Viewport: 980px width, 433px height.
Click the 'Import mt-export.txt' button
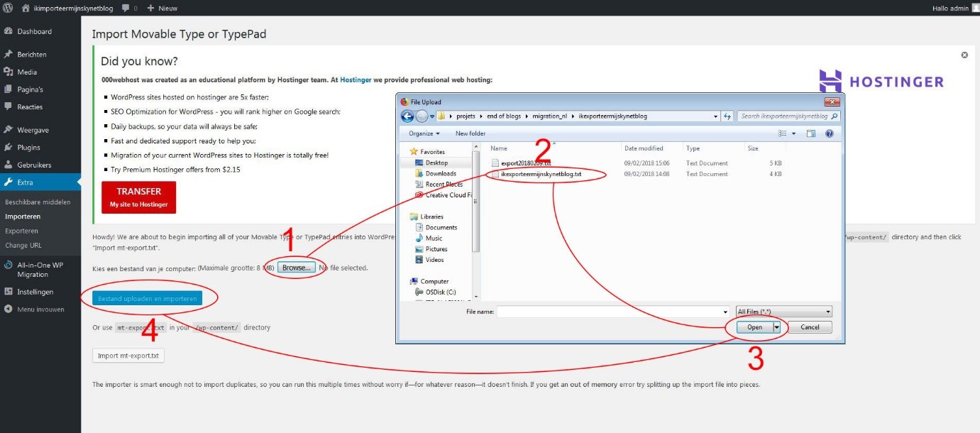coord(128,356)
